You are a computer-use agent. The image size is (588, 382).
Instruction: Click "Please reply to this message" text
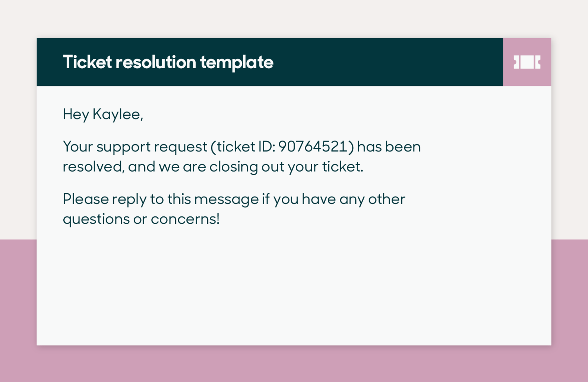click(x=161, y=199)
